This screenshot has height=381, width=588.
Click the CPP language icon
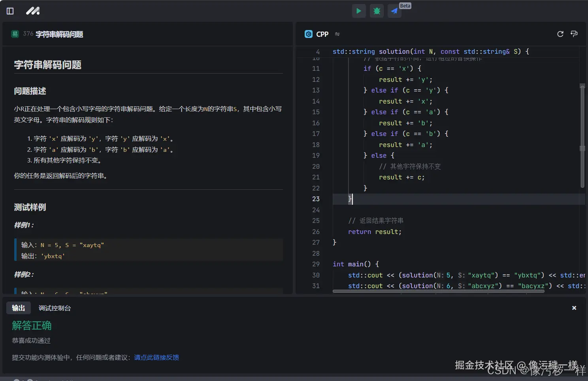[x=309, y=34]
